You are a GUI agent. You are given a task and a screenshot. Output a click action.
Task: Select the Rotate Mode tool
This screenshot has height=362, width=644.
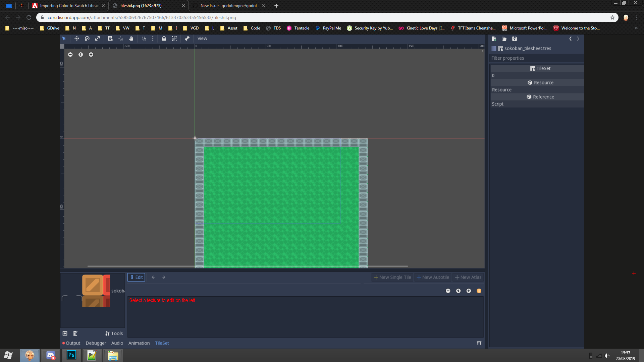tap(87, 39)
